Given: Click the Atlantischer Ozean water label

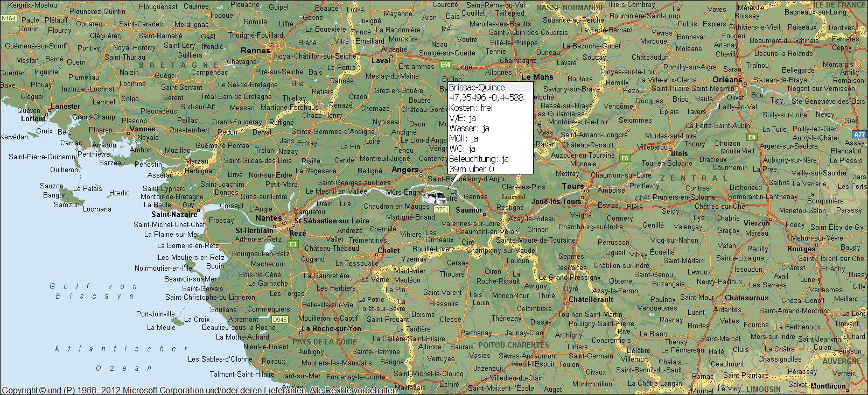Looking at the screenshot, I should pos(121,358).
